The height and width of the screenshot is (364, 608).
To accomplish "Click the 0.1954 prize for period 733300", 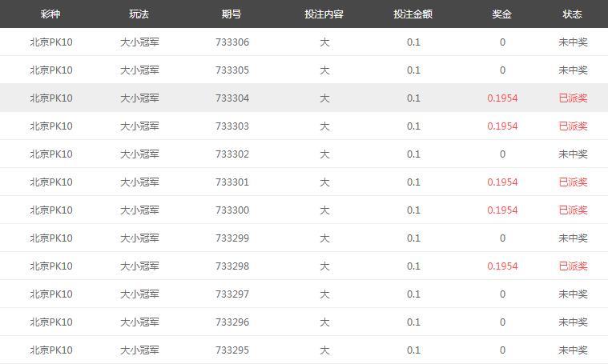I will point(502,210).
